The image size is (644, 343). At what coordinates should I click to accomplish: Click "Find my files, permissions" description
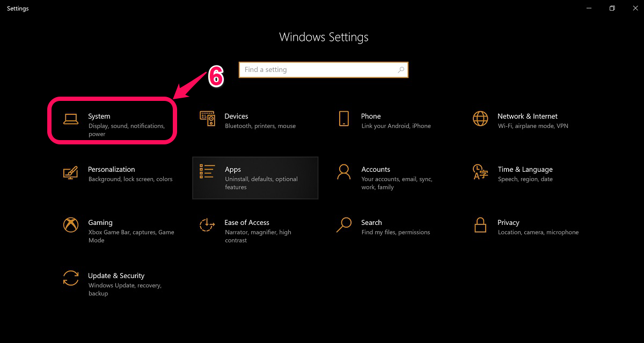[396, 232]
